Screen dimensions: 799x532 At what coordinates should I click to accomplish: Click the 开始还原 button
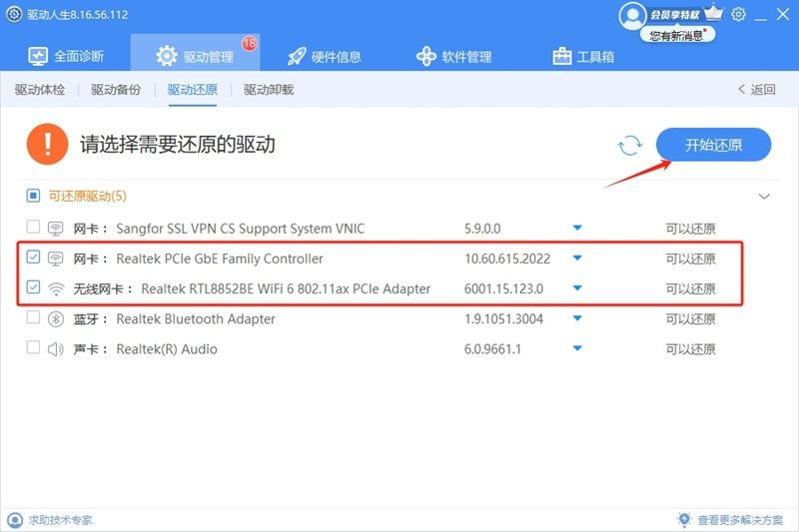coord(713,145)
